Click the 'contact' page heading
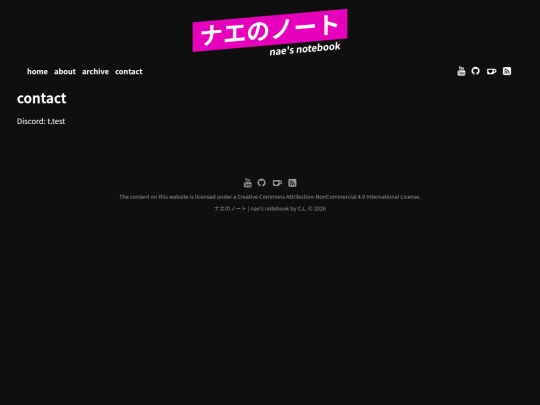 pos(41,98)
